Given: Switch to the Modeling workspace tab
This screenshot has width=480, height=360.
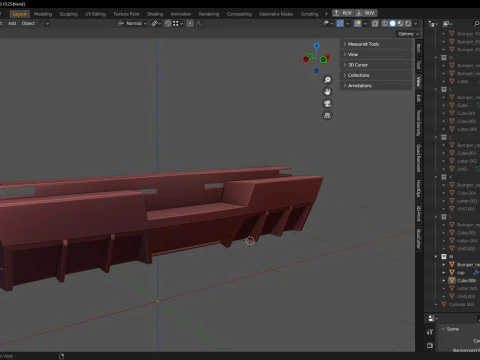Looking at the screenshot, I should pos(43,14).
